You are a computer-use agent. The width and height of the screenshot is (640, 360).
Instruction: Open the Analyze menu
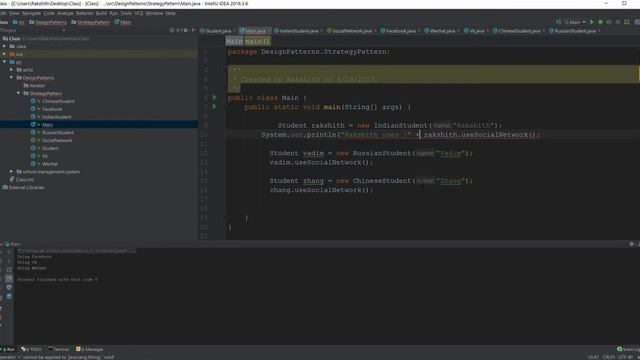tap(65, 13)
